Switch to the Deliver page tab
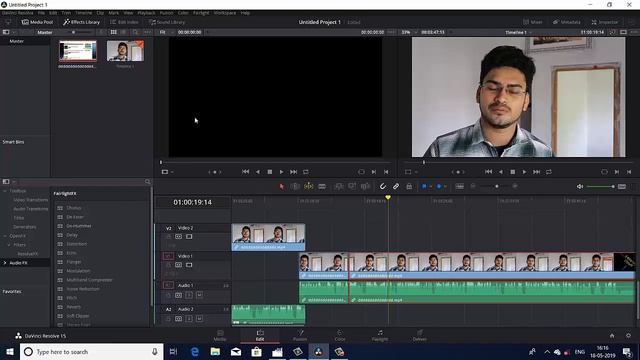 420,335
